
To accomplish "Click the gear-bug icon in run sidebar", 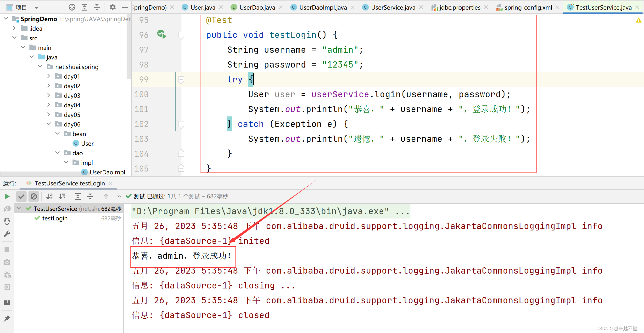I will [7, 275].
